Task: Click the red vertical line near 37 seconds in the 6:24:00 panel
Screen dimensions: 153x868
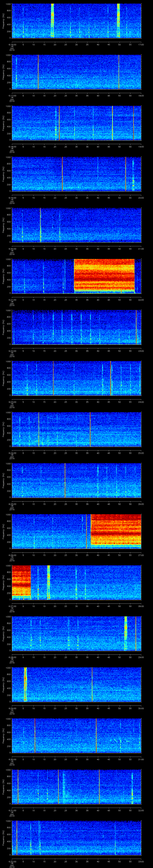Action: [90, 429]
